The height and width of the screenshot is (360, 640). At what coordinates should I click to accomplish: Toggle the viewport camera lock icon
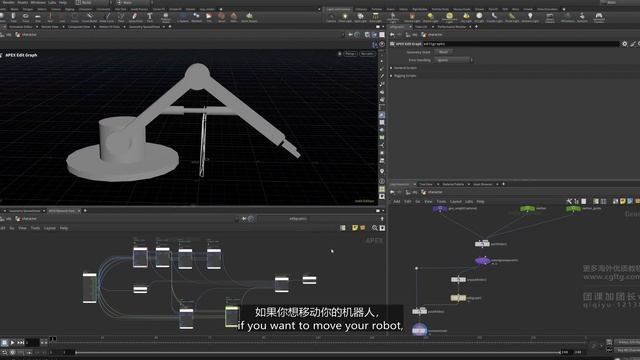coord(340,53)
